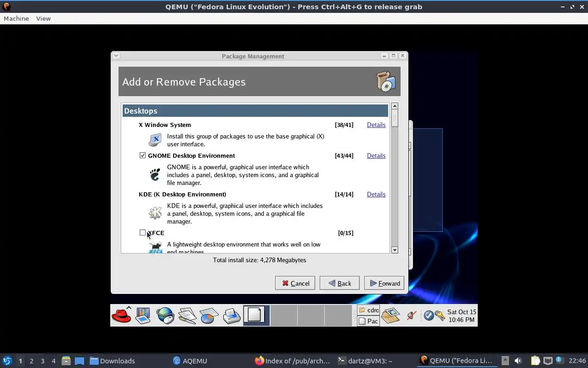Click package list scrollbar down arrow
588x368 pixels.
395,250
